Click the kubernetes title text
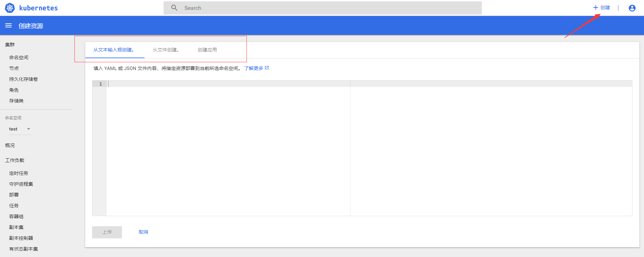This screenshot has width=644, height=257. 38,8
